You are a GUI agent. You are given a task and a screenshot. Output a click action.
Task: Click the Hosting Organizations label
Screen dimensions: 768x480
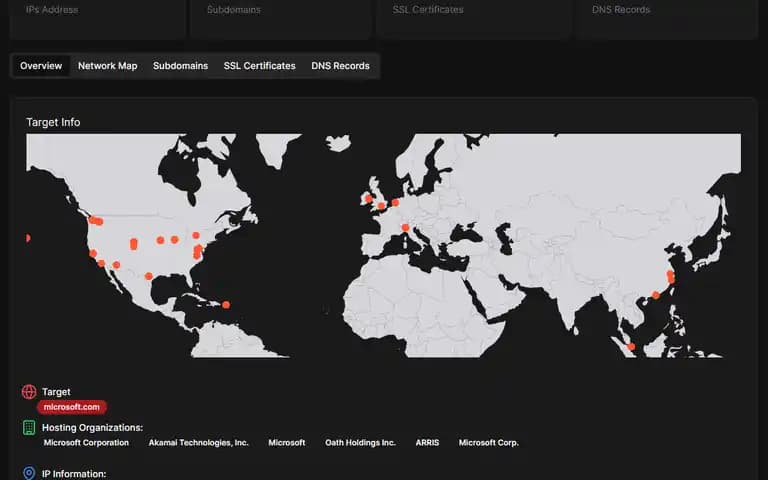tap(93, 428)
